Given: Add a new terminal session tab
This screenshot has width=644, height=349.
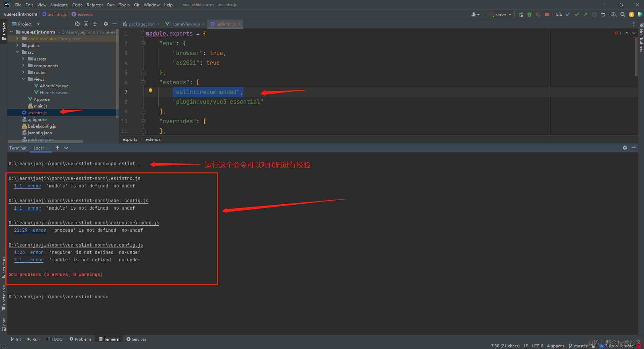Looking at the screenshot, I should pyautogui.click(x=57, y=148).
